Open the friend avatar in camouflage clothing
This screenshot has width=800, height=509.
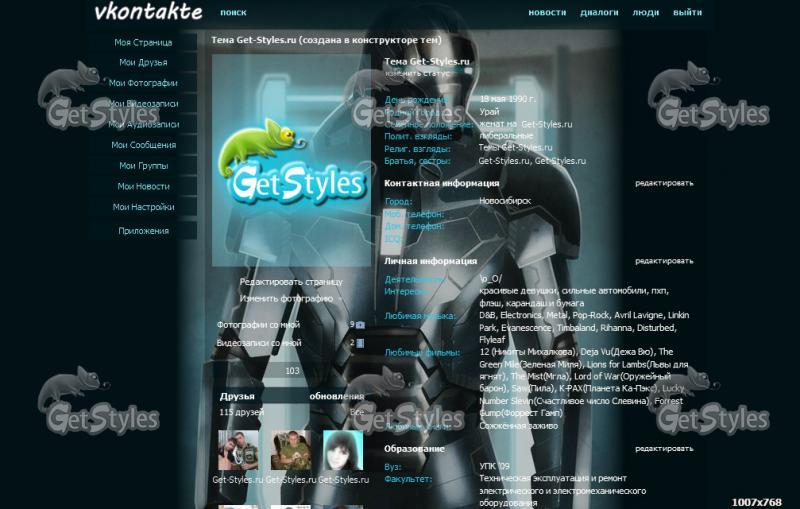click(x=290, y=450)
